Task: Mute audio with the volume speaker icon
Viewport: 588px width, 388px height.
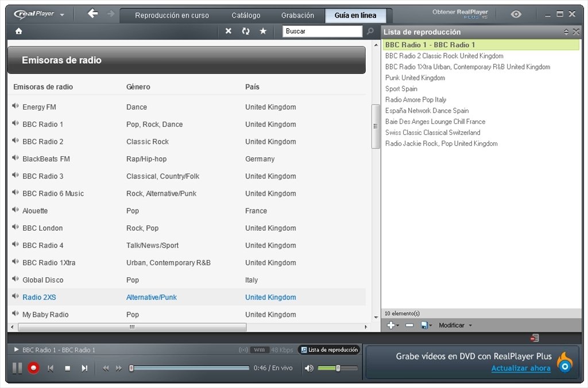Action: (309, 368)
